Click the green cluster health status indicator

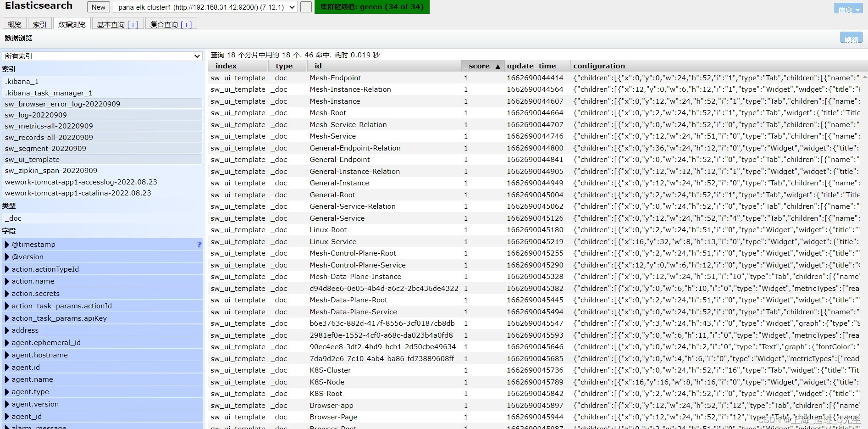pyautogui.click(x=372, y=7)
